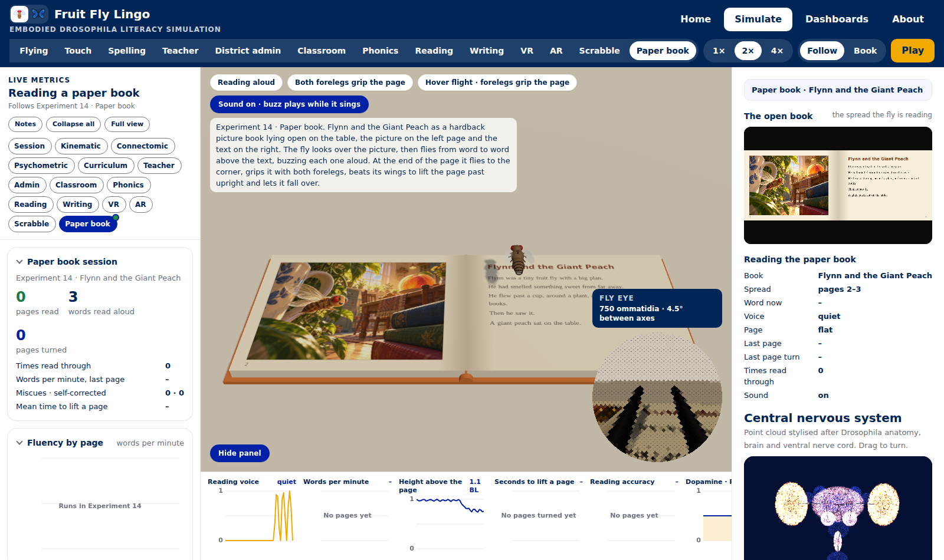Image resolution: width=944 pixels, height=560 pixels.
Task: Select the Spelling scenario tab
Action: (127, 51)
